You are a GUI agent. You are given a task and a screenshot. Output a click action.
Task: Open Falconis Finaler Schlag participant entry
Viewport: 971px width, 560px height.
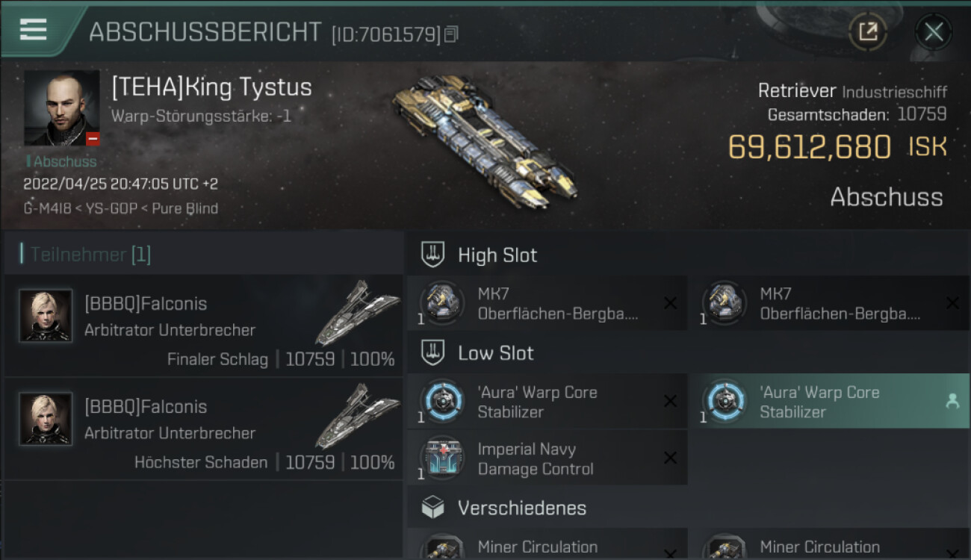click(203, 326)
